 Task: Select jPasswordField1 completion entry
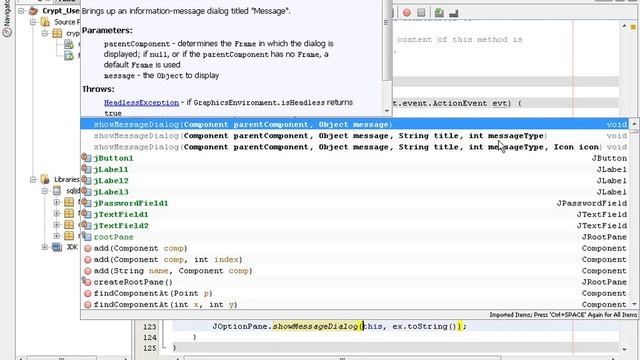(354, 203)
